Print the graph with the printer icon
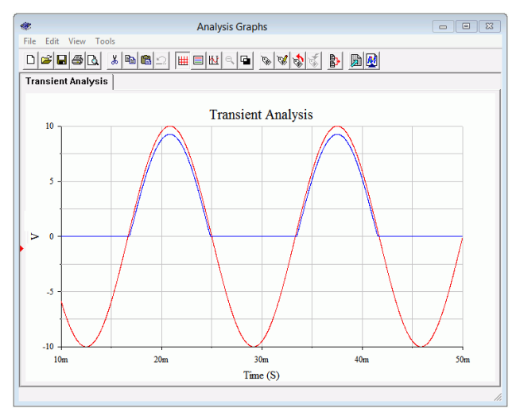Viewport: 520px width, 420px height. (77, 60)
